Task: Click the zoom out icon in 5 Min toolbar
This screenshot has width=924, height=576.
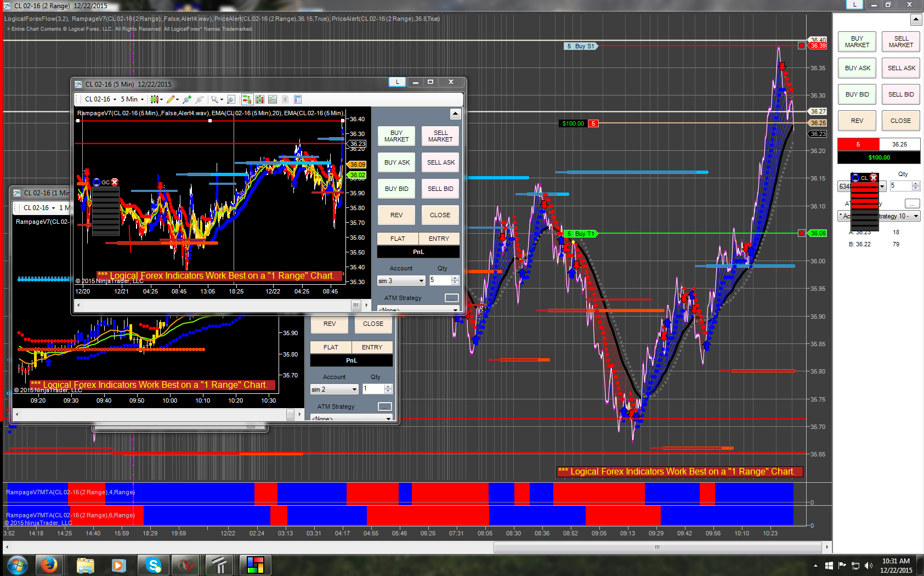Action: (199, 99)
